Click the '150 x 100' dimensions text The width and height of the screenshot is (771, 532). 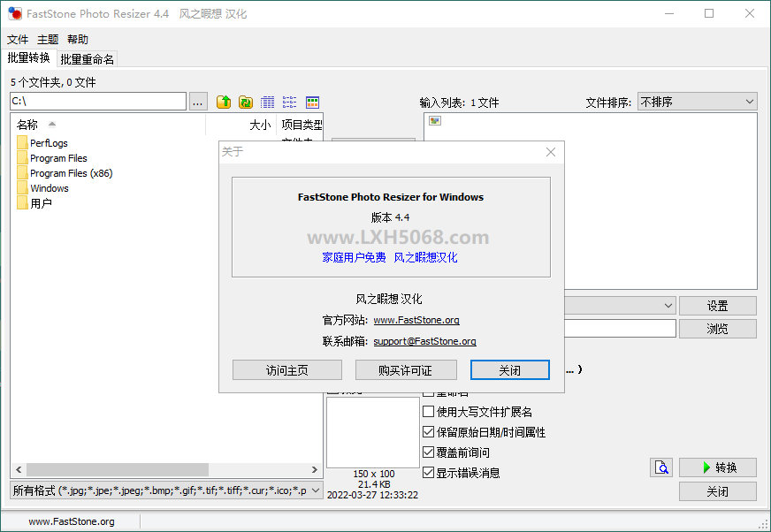coord(374,474)
